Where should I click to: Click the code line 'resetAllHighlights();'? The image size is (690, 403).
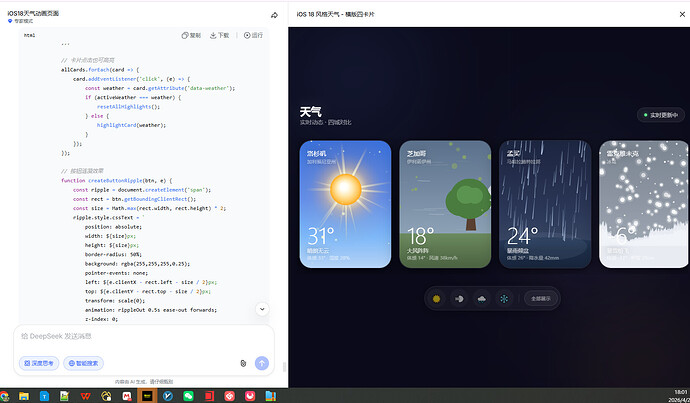129,106
